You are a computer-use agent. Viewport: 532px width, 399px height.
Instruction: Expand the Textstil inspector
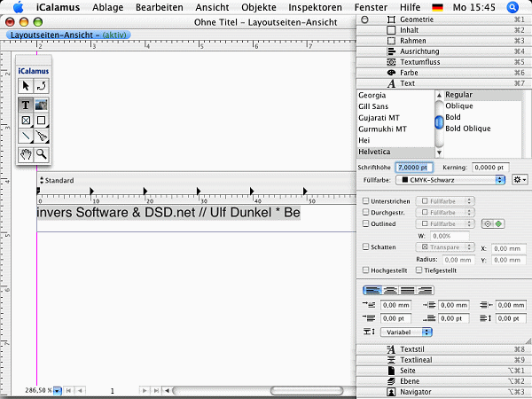pos(444,349)
